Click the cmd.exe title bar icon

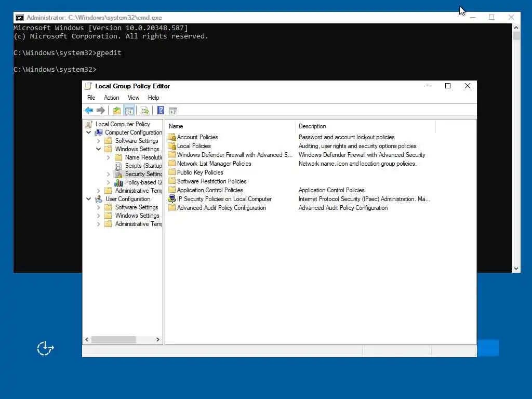point(20,18)
